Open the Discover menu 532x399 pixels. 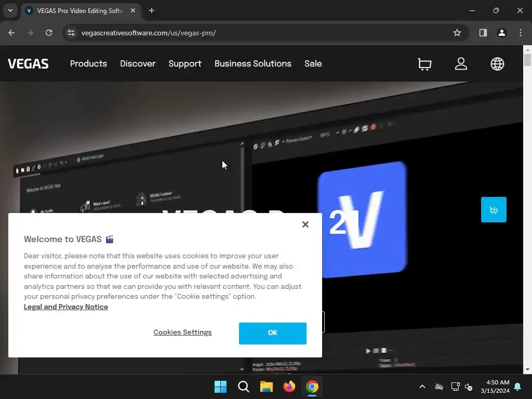pyautogui.click(x=138, y=63)
